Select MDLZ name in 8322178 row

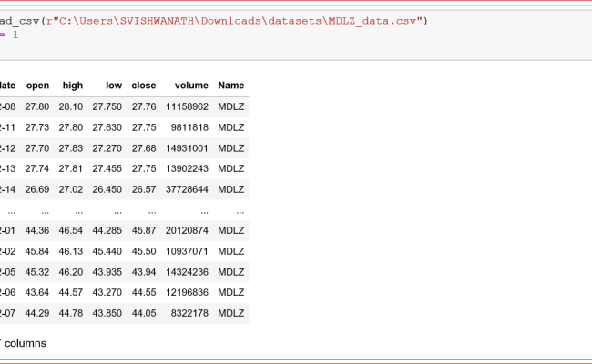tap(230, 313)
